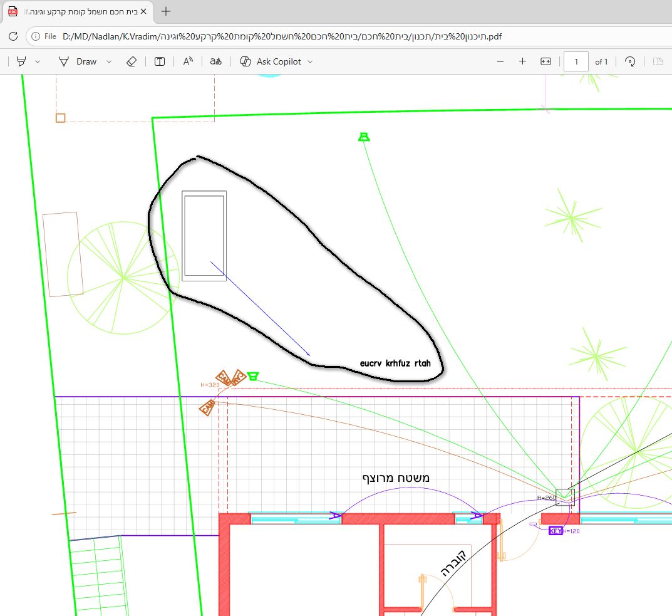This screenshot has width=672, height=616.
Task: Click the page number input field
Action: [576, 61]
